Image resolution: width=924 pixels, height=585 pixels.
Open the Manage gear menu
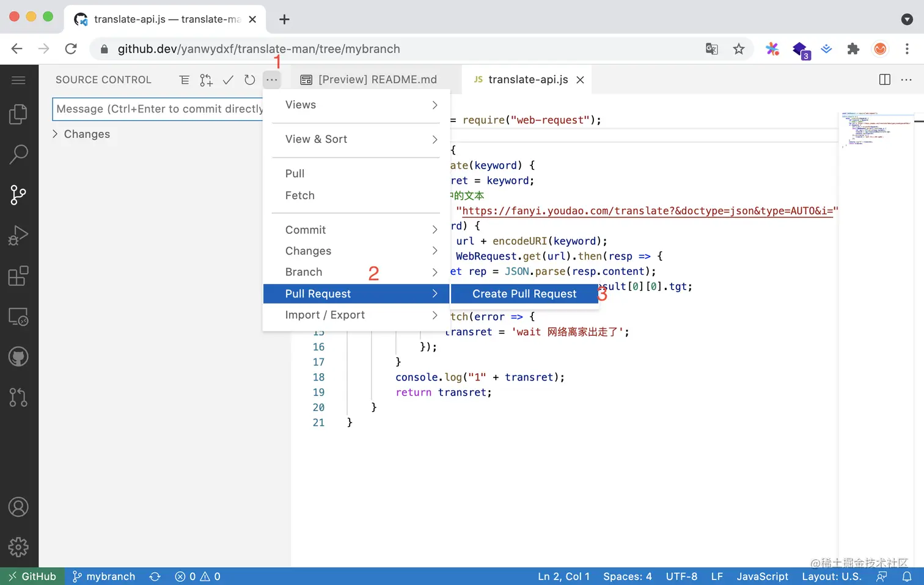18,547
